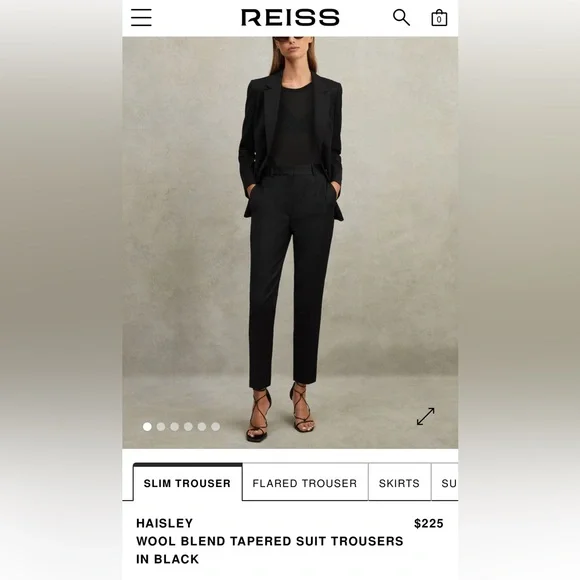
Task: Select fourth carousel dot indicator
Action: (188, 426)
